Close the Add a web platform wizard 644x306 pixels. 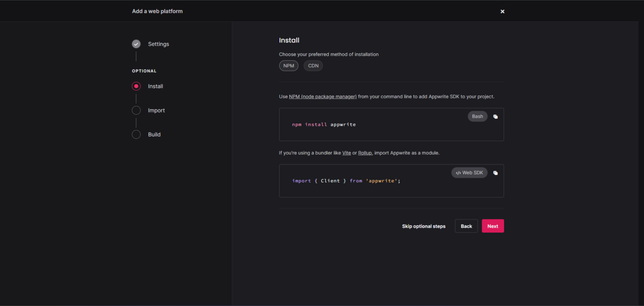[x=502, y=11]
